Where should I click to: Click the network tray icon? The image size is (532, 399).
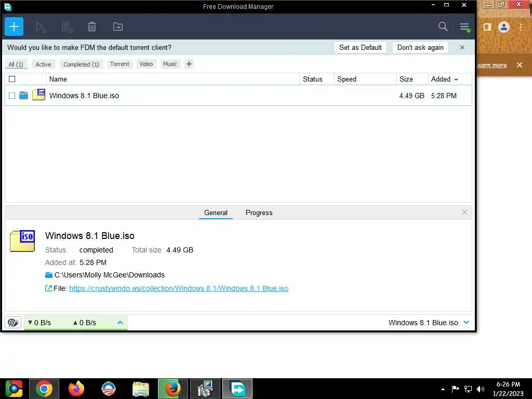tap(468, 389)
